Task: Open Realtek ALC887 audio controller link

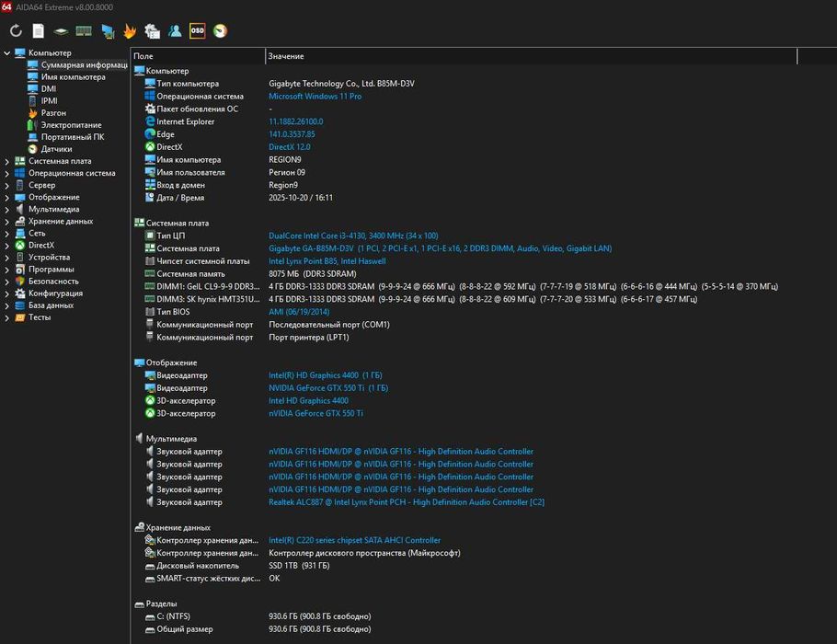Action: [407, 502]
